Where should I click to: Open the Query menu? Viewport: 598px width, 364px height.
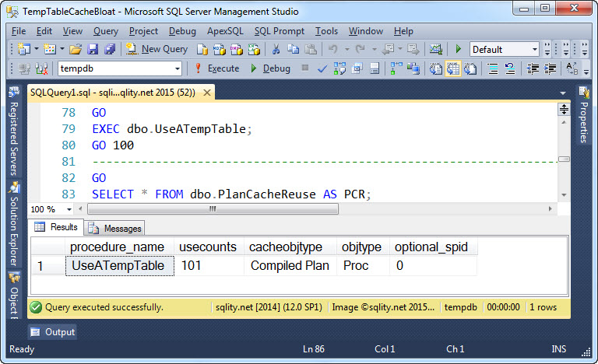click(106, 31)
